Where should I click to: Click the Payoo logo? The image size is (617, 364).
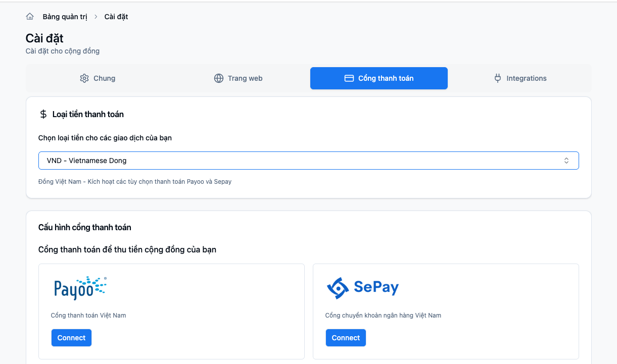[x=79, y=287]
